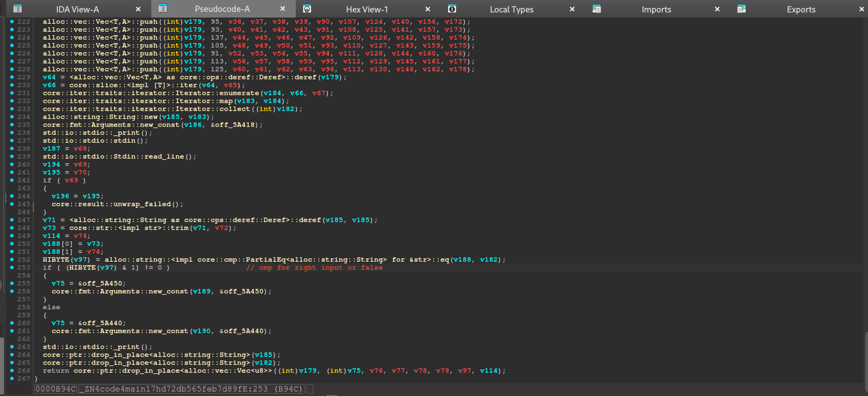The image size is (868, 396).
Task: Click v190 on line 261
Action: (x=202, y=331)
